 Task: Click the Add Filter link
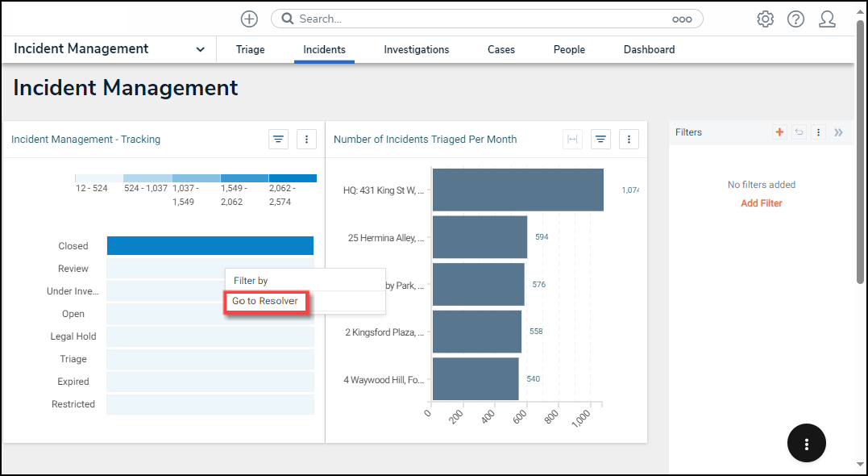click(x=761, y=203)
